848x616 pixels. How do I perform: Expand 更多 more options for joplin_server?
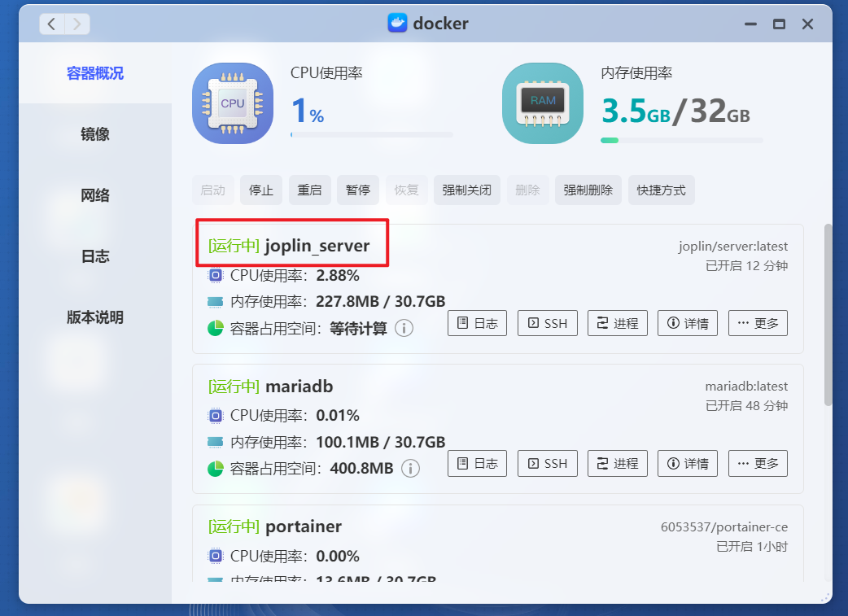758,323
